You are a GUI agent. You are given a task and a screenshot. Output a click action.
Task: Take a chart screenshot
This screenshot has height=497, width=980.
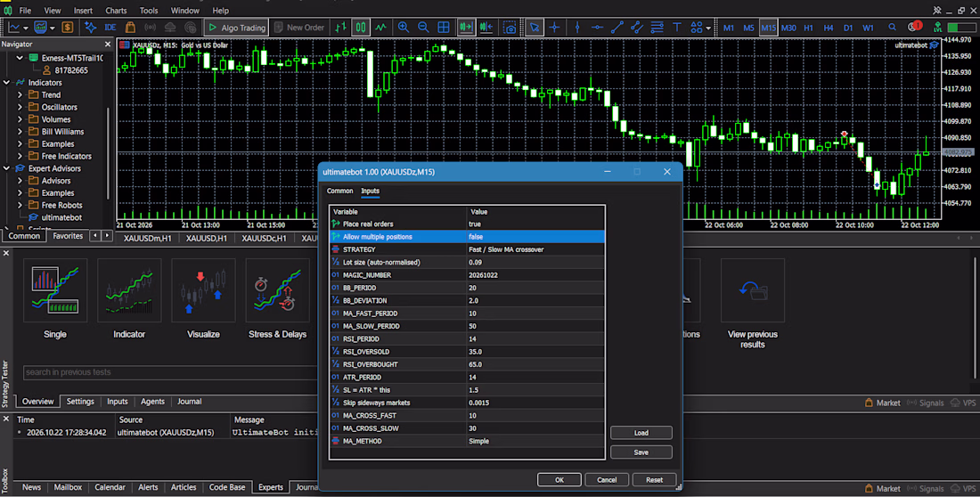pos(510,28)
